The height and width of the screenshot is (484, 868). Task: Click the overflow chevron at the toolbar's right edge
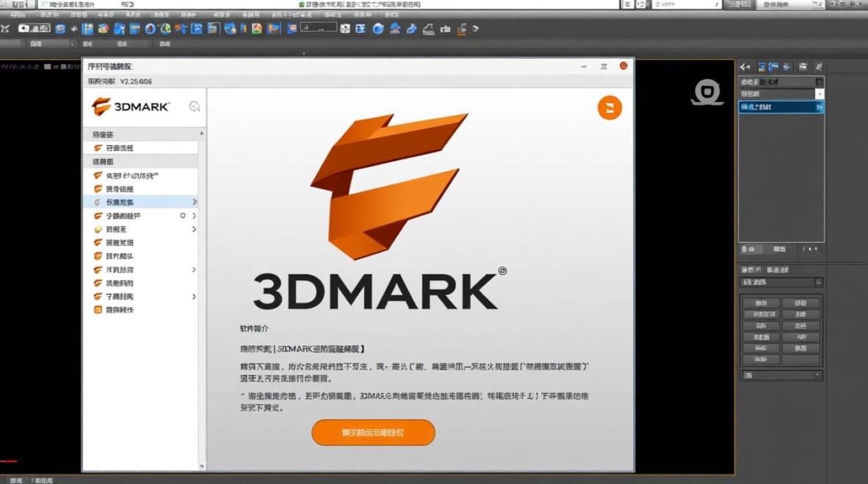(x=477, y=28)
